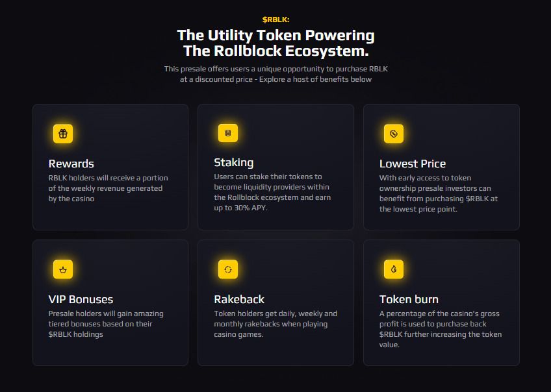Image resolution: width=551 pixels, height=392 pixels.
Task: Click the casino's gross profit burn description
Action: 441,329
